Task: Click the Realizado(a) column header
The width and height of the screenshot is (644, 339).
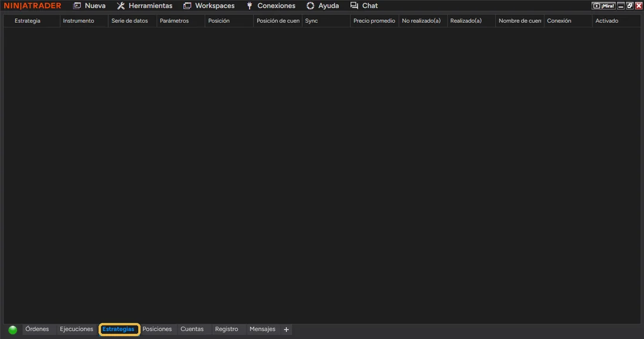Action: tap(471, 21)
